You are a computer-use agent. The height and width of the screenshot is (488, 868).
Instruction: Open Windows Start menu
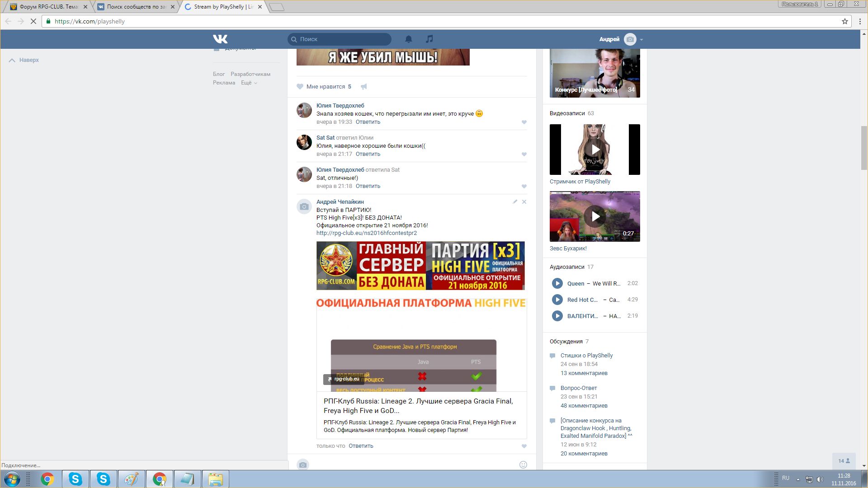point(12,479)
